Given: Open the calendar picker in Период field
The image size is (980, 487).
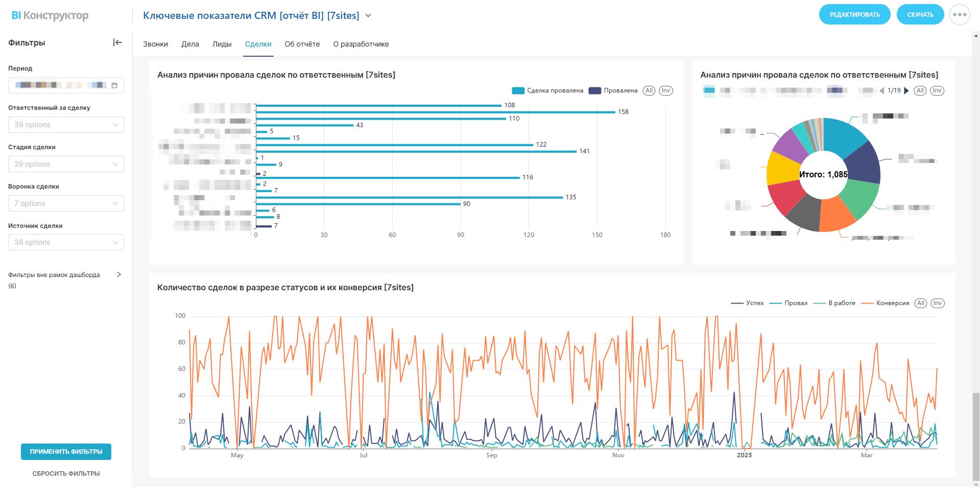Looking at the screenshot, I should click(114, 85).
